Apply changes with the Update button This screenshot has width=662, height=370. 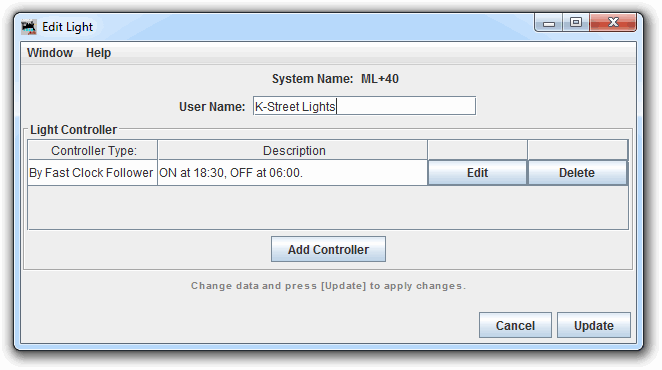click(x=594, y=325)
